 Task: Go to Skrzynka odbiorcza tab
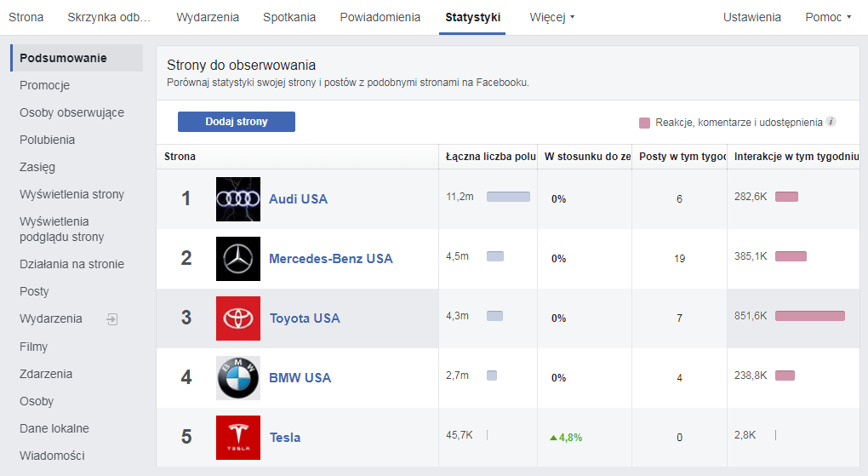(x=109, y=17)
